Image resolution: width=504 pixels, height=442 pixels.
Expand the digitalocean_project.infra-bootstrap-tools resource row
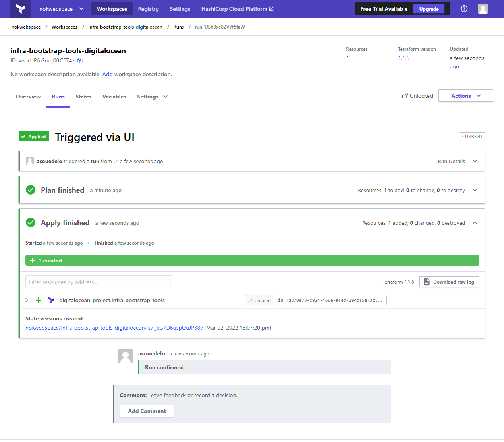click(27, 300)
